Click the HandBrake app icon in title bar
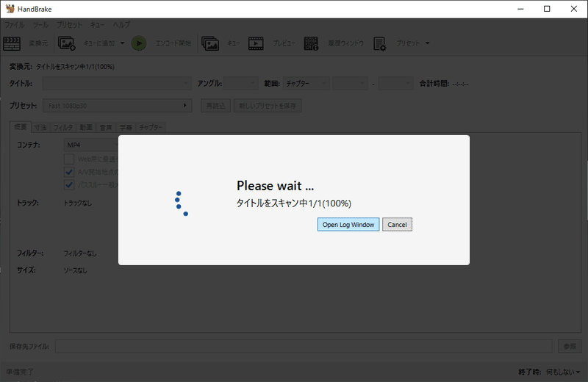The width and height of the screenshot is (588, 382). coord(10,9)
